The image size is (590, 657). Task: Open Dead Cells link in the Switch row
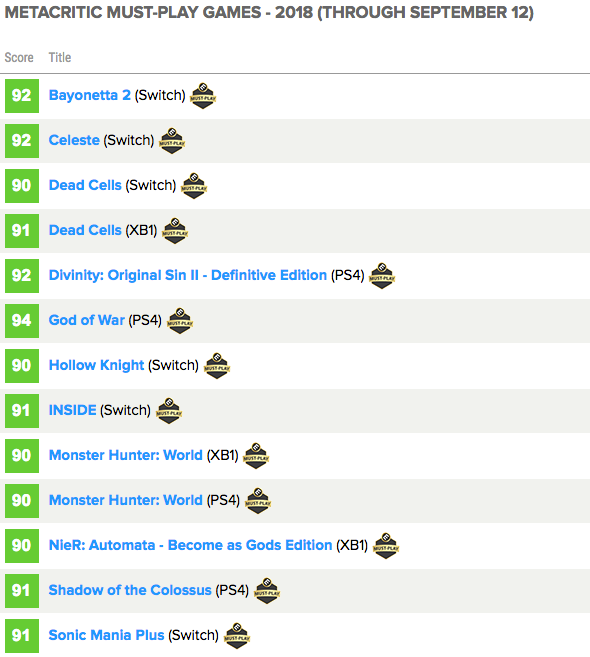tap(85, 185)
